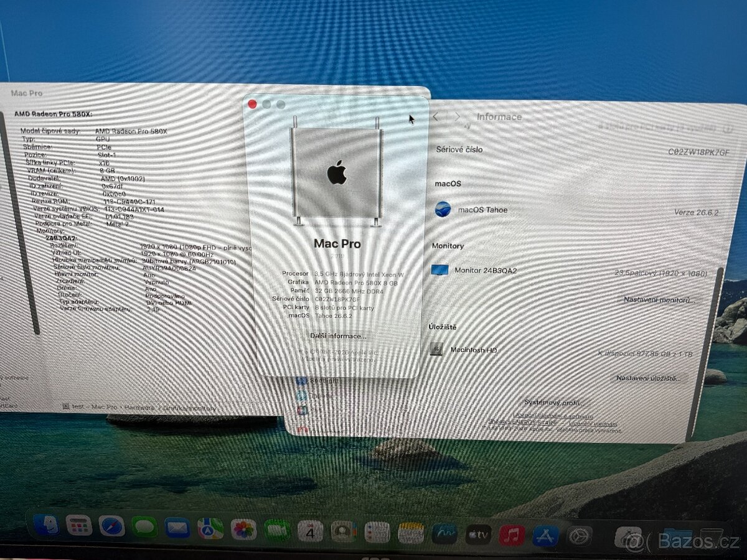Open System Settings gear in the Dock
The image size is (747, 560).
pos(579,536)
